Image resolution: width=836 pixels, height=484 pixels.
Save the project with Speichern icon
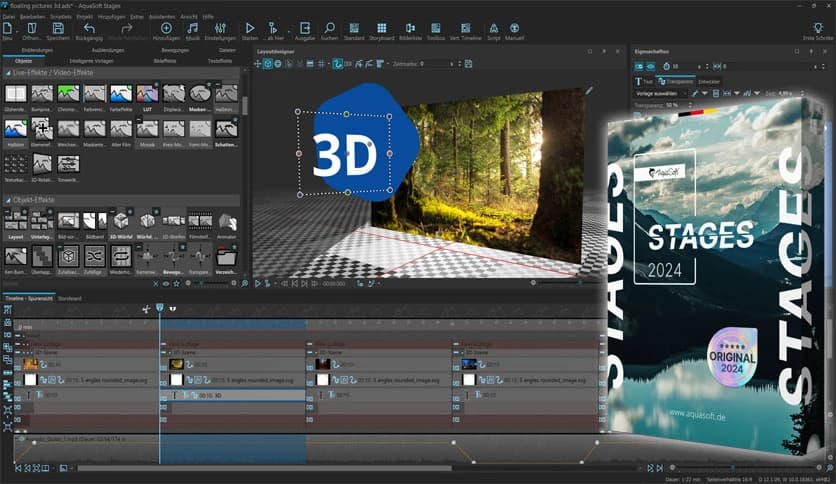[x=58, y=28]
